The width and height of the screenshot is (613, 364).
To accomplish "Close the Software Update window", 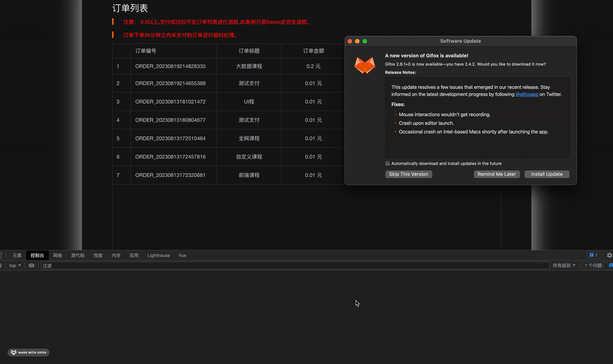I will click(350, 41).
